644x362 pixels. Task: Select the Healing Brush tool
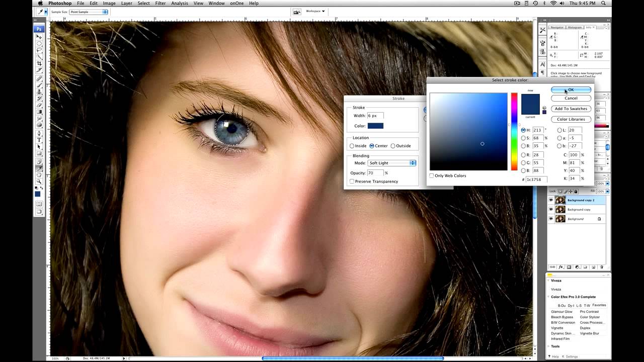point(40,78)
